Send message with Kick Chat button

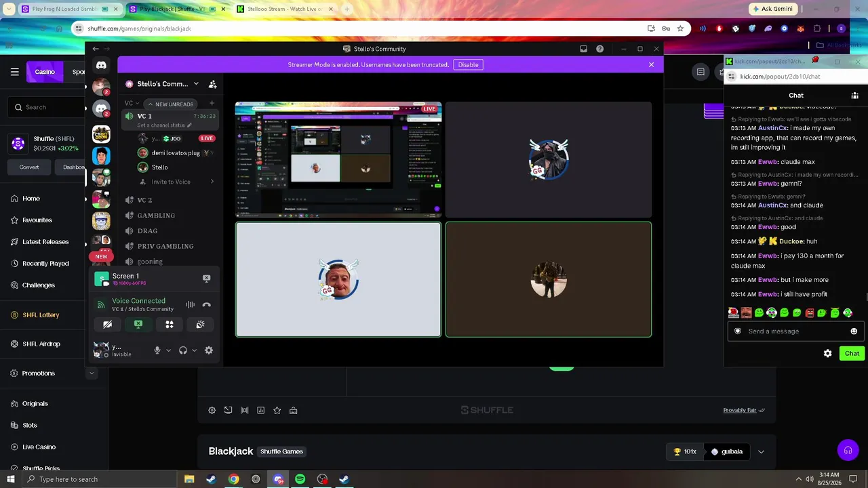852,353
